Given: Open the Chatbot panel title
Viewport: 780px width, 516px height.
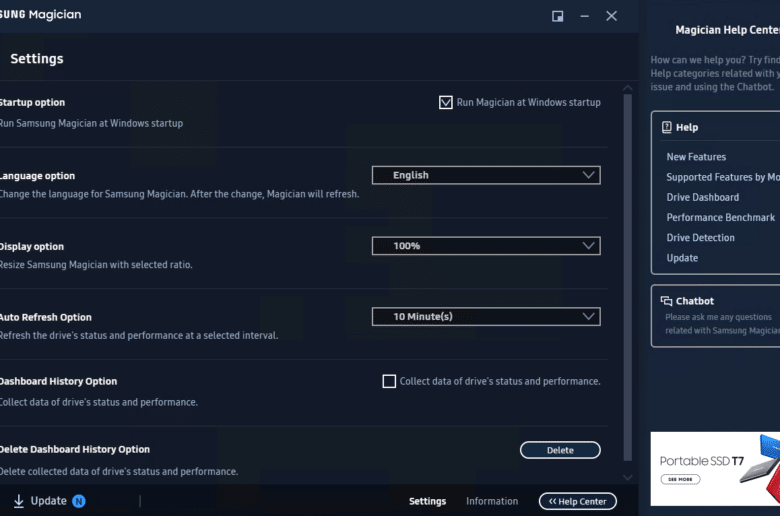Looking at the screenshot, I should click(694, 301).
